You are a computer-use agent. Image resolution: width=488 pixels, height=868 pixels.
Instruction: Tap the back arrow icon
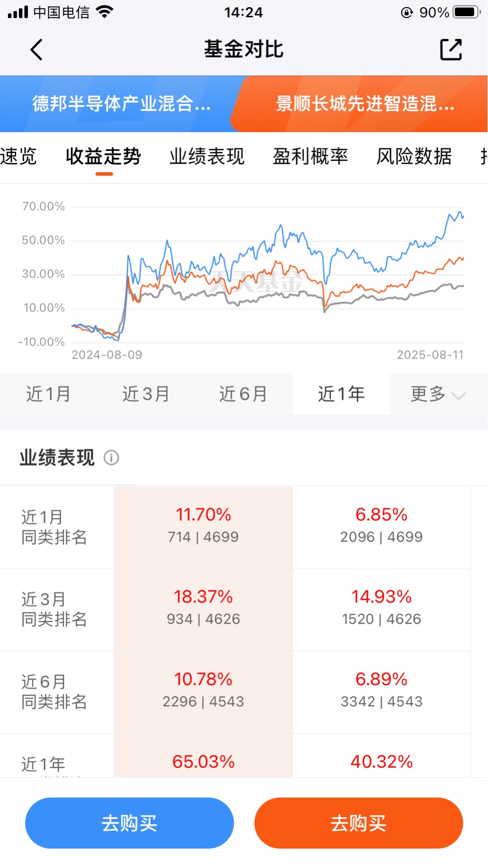coord(37,49)
